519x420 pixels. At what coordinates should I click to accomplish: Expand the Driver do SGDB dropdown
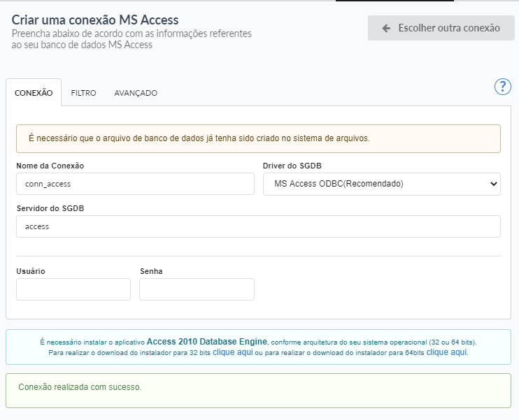381,184
